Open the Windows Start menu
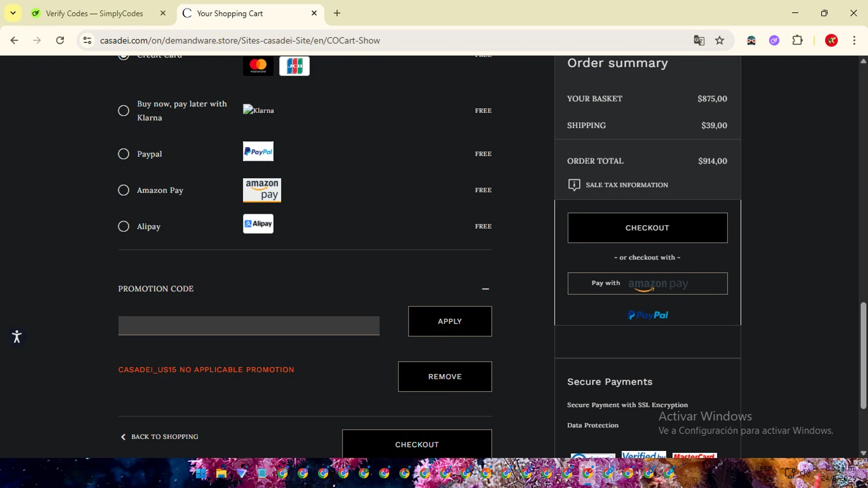Viewport: 868px width, 488px height. pyautogui.click(x=201, y=474)
